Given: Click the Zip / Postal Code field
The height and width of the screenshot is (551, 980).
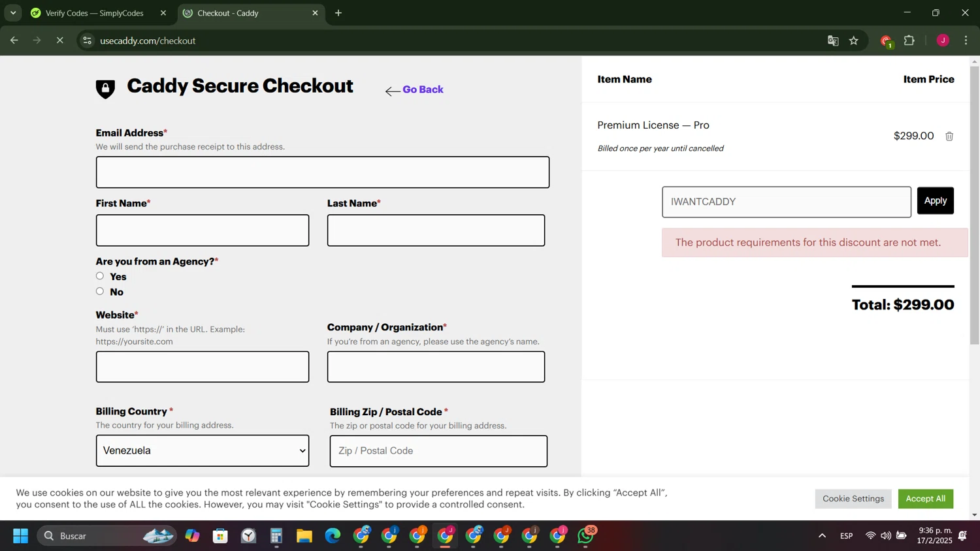Looking at the screenshot, I should [438, 451].
